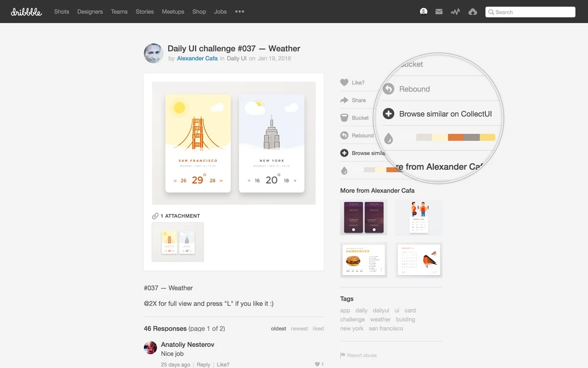This screenshot has height=368, width=588.
Task: Select the 'san francisco' tag
Action: click(x=386, y=328)
